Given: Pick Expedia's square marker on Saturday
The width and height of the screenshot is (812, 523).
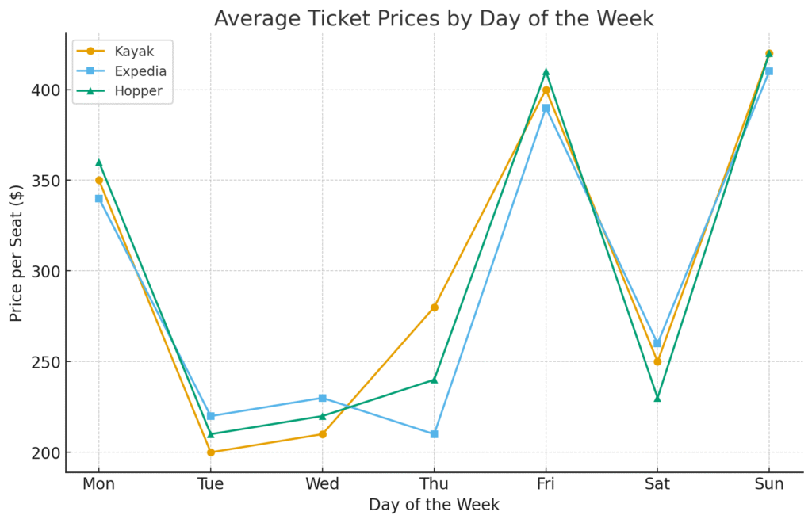Looking at the screenshot, I should tap(657, 343).
